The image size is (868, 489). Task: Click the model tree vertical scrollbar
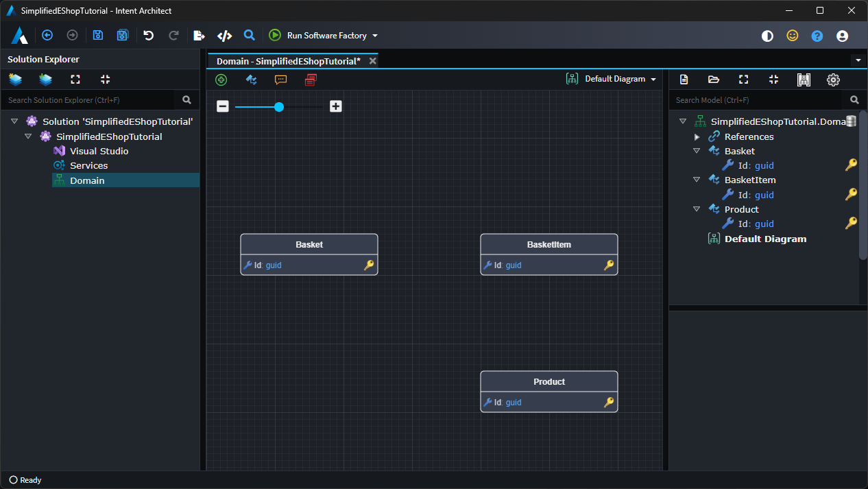[x=863, y=185]
